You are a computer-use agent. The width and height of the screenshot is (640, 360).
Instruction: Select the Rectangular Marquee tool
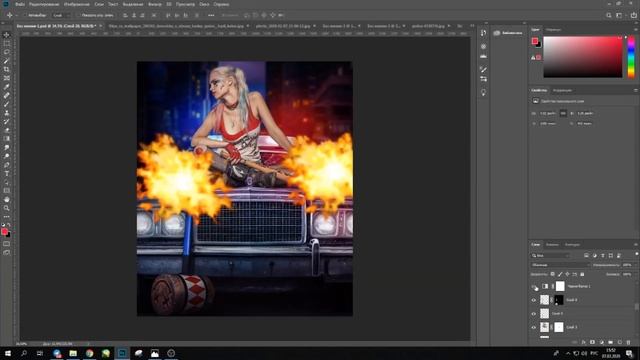click(7, 43)
